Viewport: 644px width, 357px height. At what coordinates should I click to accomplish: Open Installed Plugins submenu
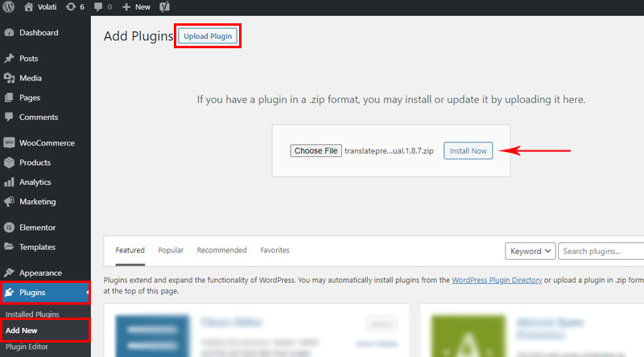coord(32,314)
